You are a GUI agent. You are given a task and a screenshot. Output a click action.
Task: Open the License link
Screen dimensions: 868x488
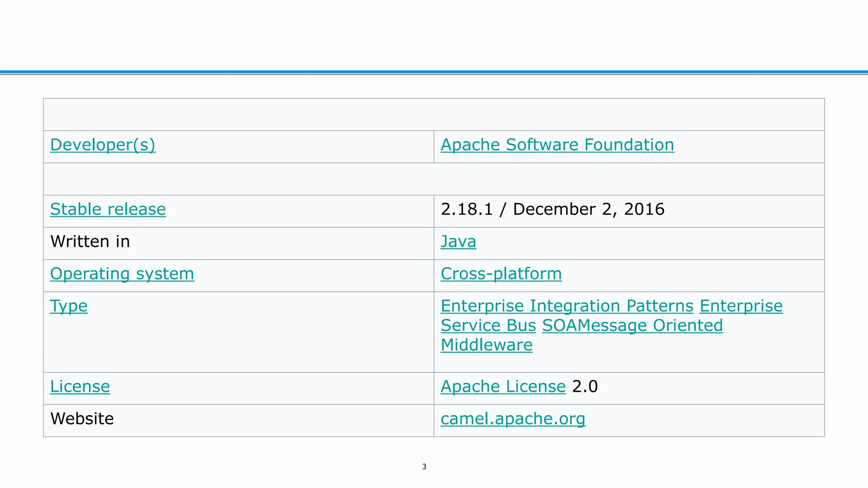pyautogui.click(x=80, y=386)
